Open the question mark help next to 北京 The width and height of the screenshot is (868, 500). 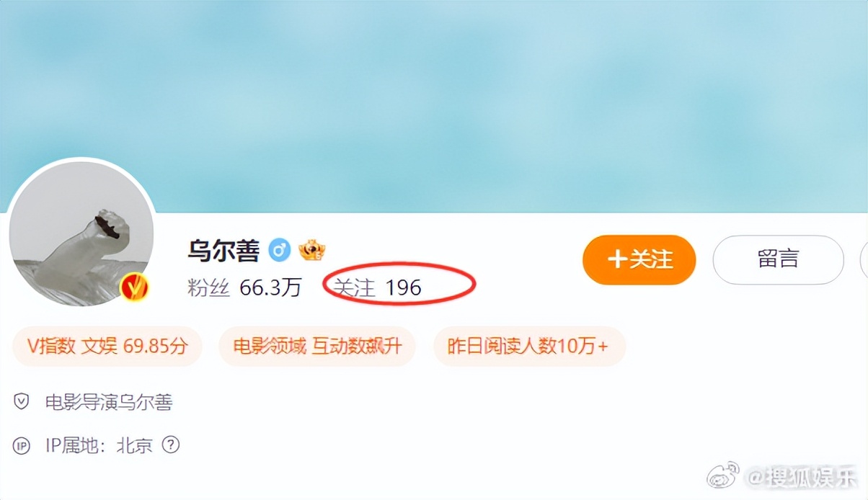click(x=170, y=445)
